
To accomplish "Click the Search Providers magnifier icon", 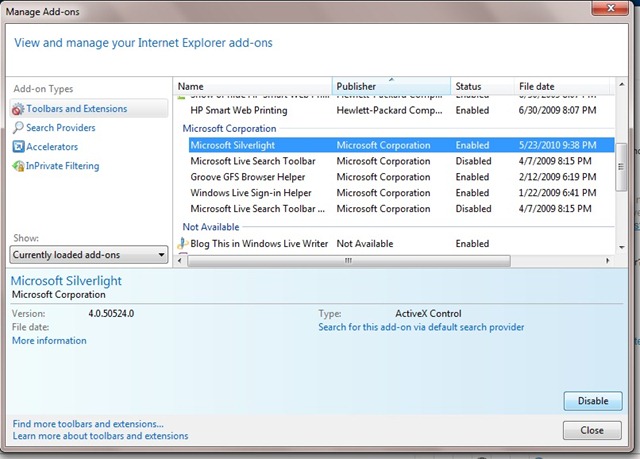I will click(18, 128).
